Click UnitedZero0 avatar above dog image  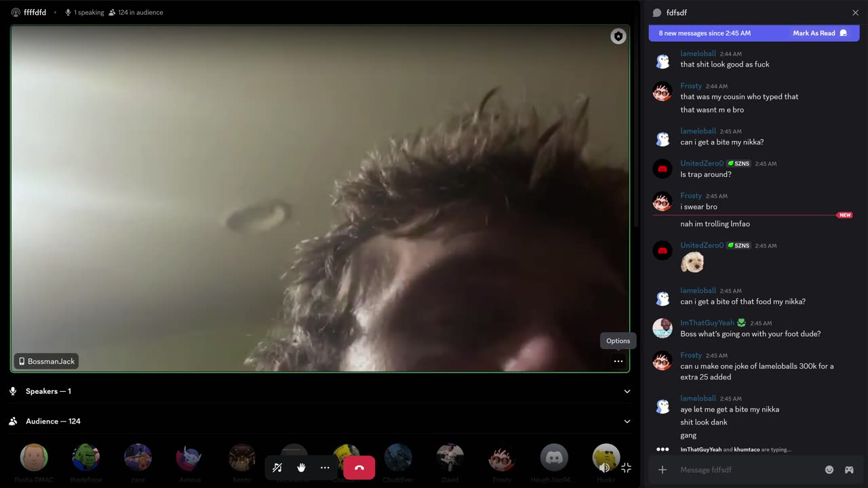pos(663,251)
